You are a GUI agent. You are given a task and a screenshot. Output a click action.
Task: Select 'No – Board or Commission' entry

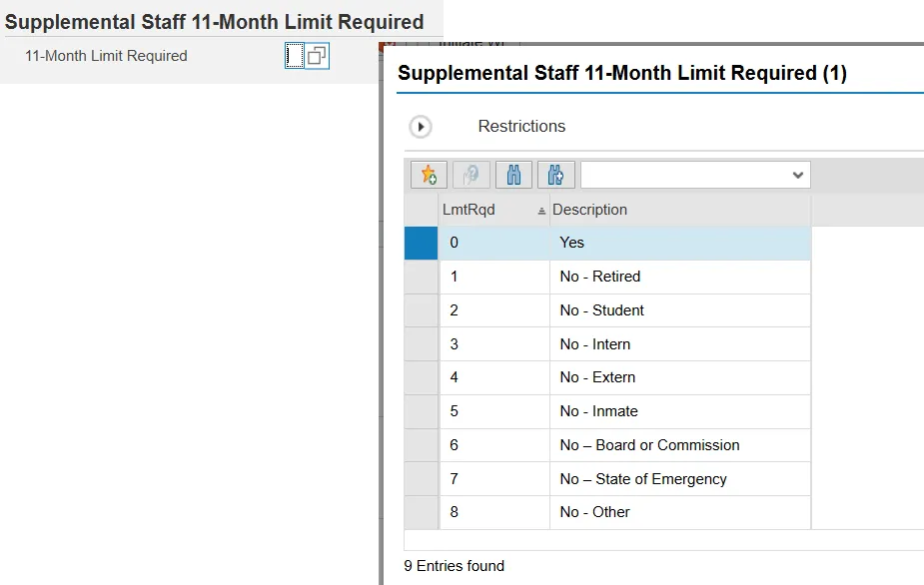click(x=649, y=445)
